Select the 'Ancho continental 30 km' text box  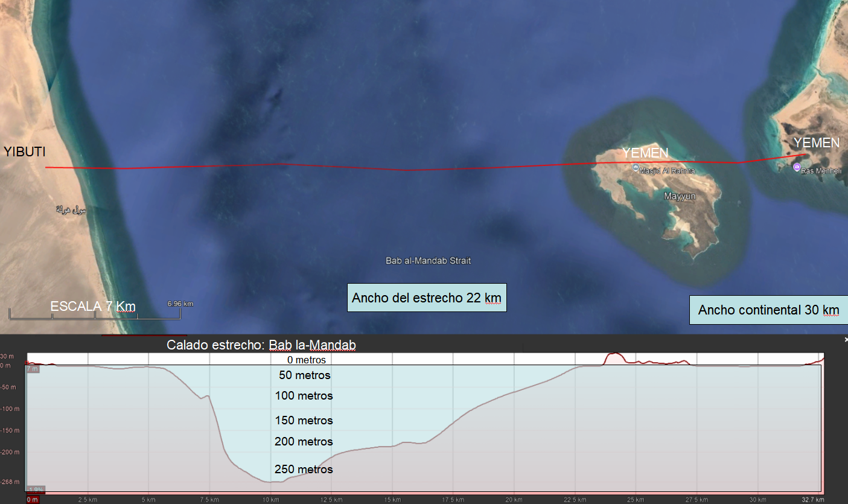pos(768,310)
